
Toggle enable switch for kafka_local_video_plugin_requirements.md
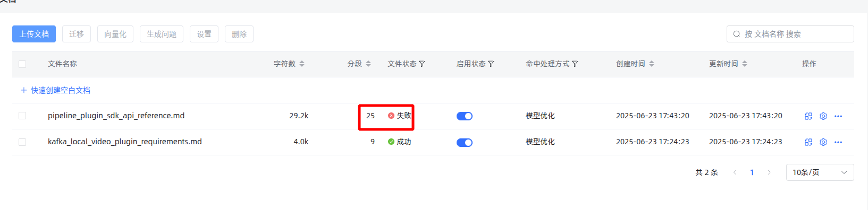click(x=465, y=142)
